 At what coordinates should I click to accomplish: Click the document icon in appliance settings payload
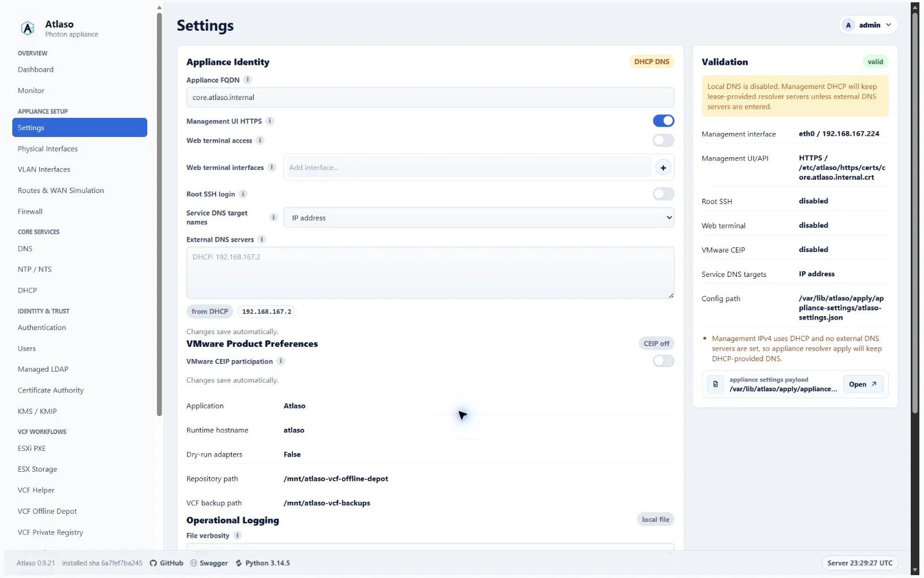(716, 384)
